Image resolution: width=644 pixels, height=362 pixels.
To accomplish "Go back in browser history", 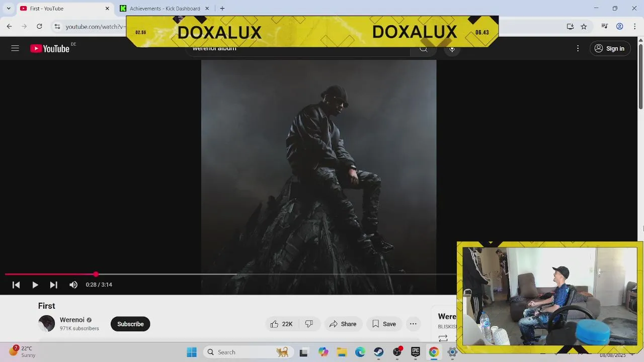I will (x=9, y=26).
